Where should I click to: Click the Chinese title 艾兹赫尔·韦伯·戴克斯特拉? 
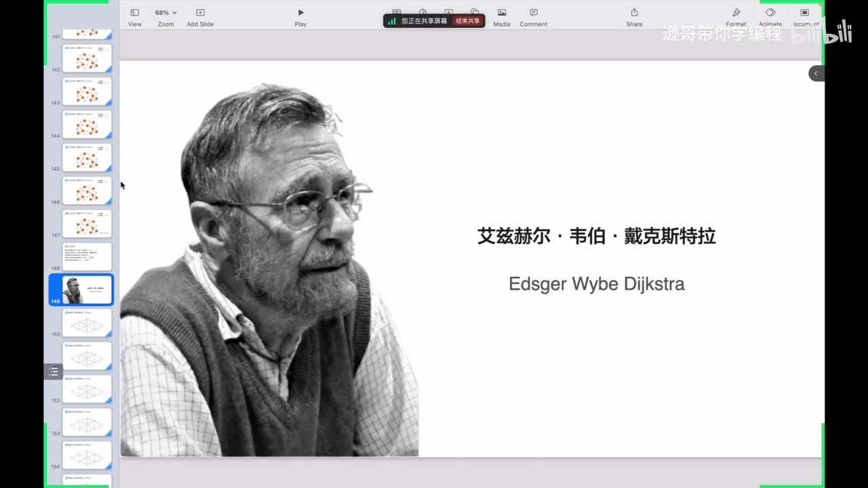[x=597, y=236]
